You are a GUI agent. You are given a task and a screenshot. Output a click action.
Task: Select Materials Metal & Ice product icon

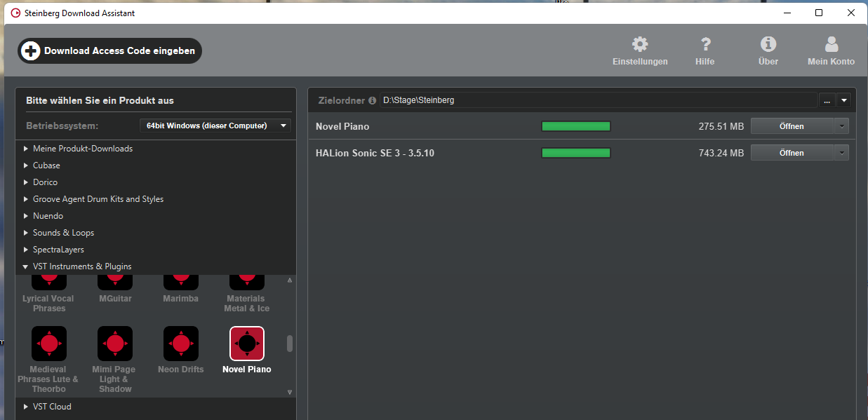pyautogui.click(x=247, y=283)
